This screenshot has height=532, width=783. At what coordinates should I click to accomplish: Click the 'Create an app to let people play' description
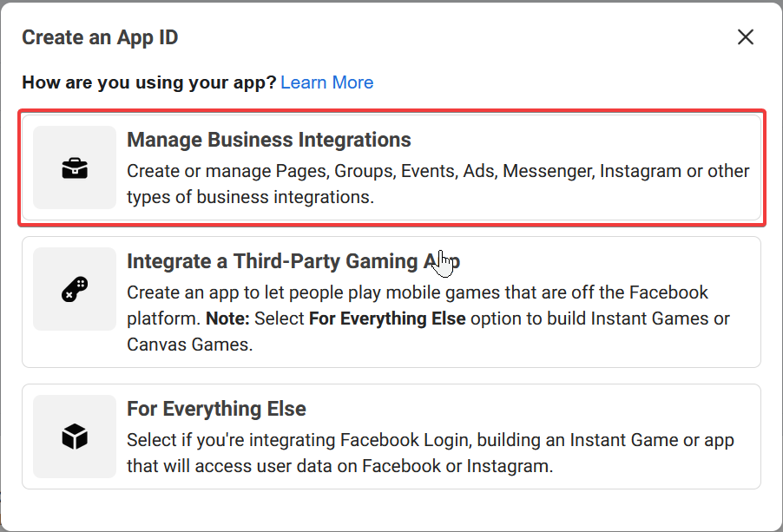428,319
